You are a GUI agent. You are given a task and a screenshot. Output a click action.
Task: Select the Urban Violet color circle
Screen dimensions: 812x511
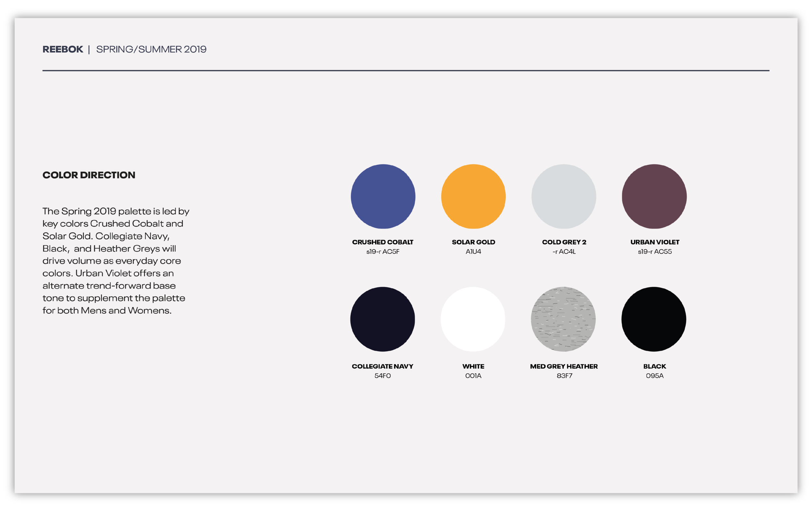pos(654,196)
